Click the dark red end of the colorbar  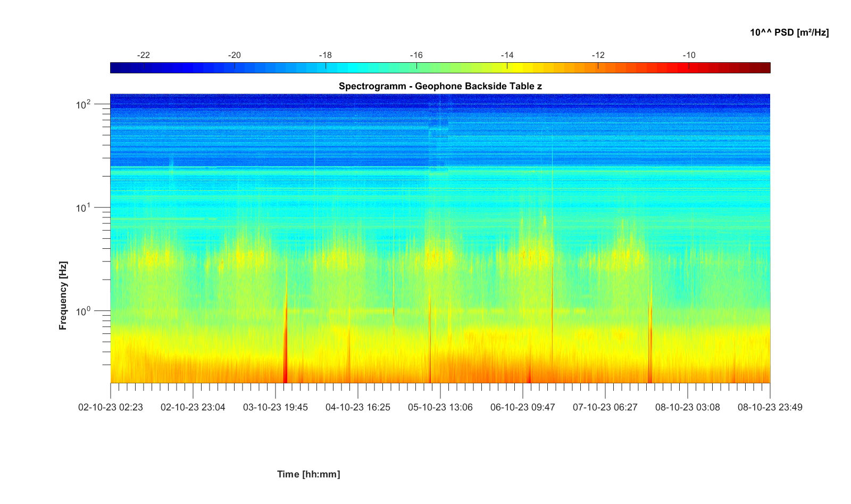coord(764,68)
